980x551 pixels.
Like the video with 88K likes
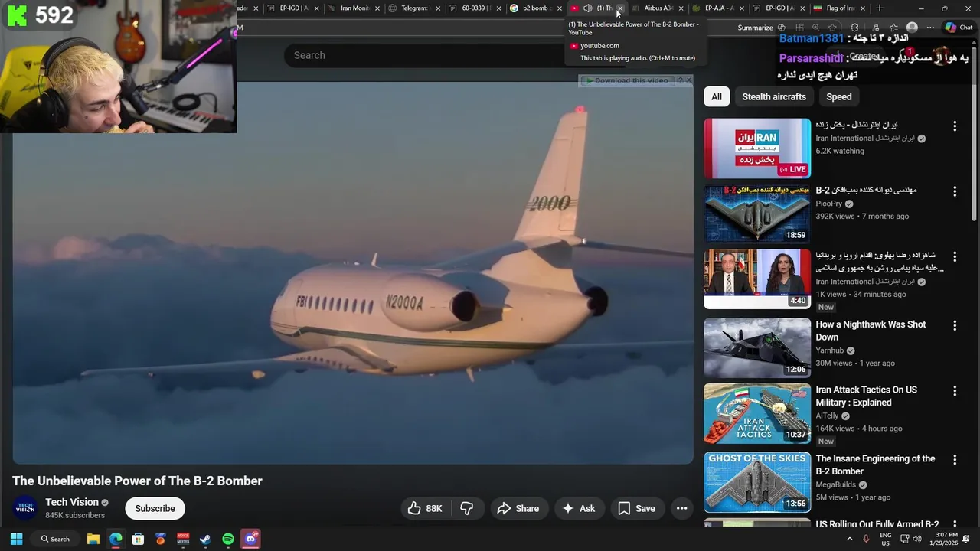(x=425, y=508)
